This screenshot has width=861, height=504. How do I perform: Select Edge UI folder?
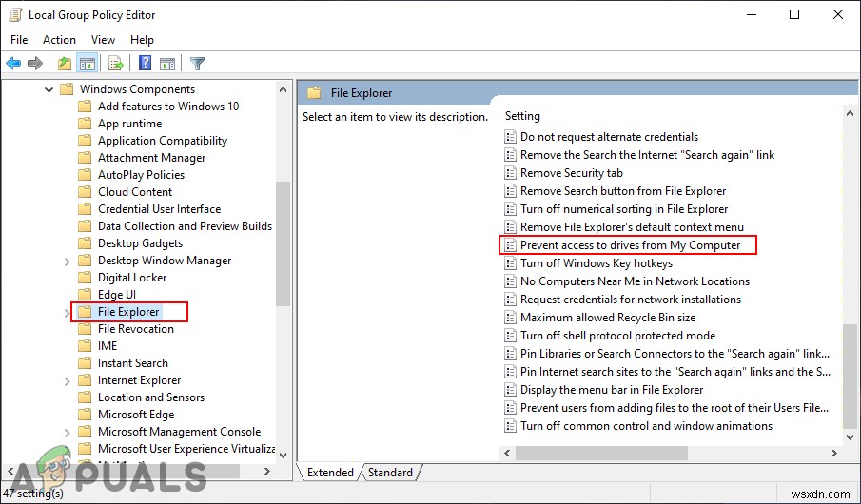tap(117, 295)
